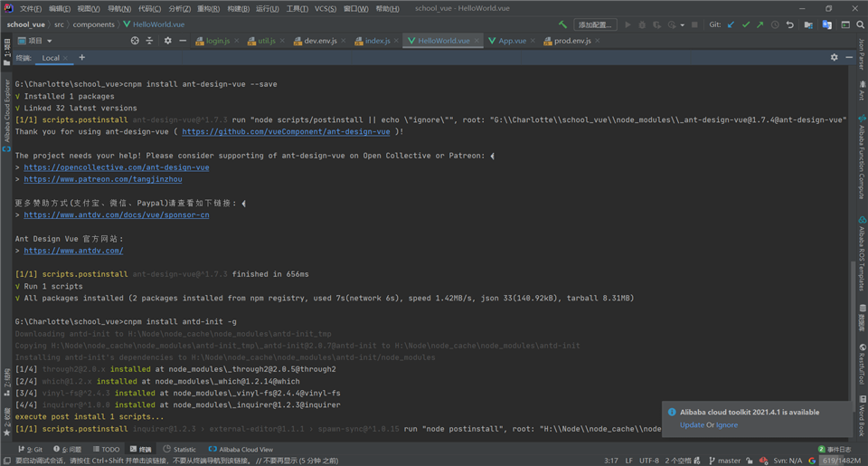Click the Google icon in status bar
The width and height of the screenshot is (868, 466).
click(x=812, y=461)
